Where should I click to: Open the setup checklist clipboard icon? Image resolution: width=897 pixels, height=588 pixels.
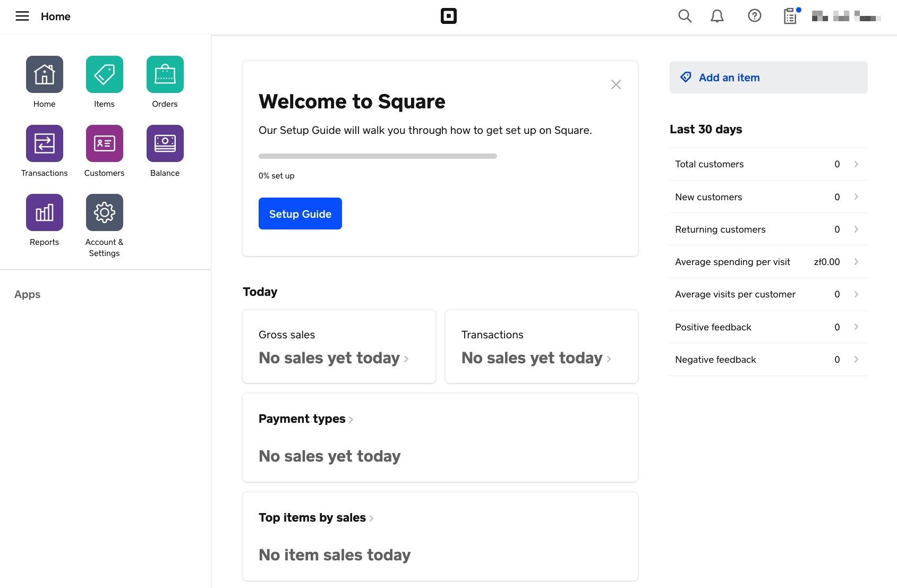tap(791, 16)
